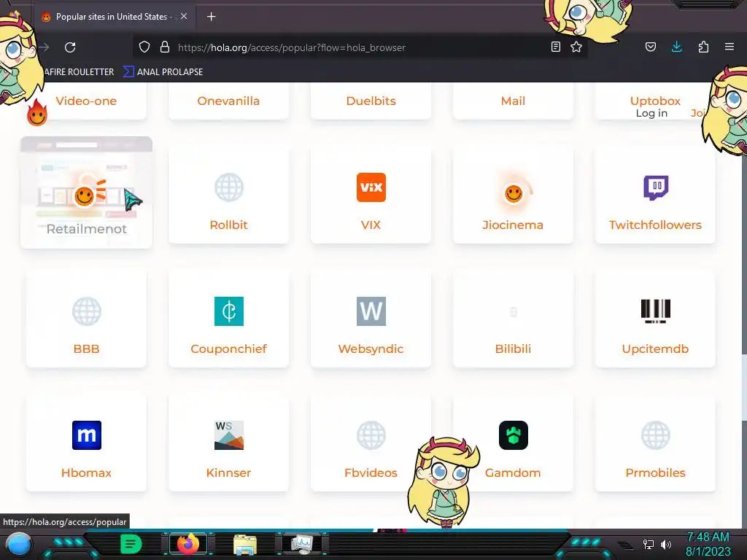Click the Hola flame icon at page left
Image resolution: width=747 pixels, height=560 pixels.
[x=37, y=113]
